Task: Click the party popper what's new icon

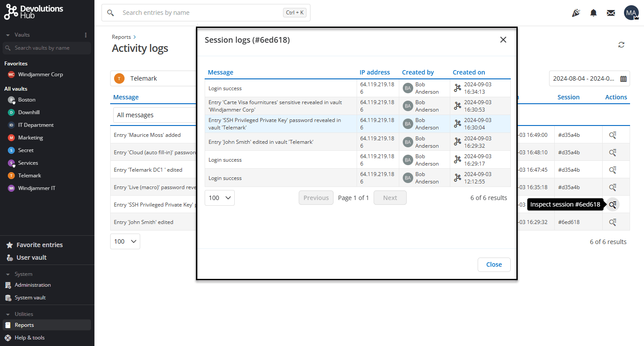Action: pyautogui.click(x=576, y=13)
